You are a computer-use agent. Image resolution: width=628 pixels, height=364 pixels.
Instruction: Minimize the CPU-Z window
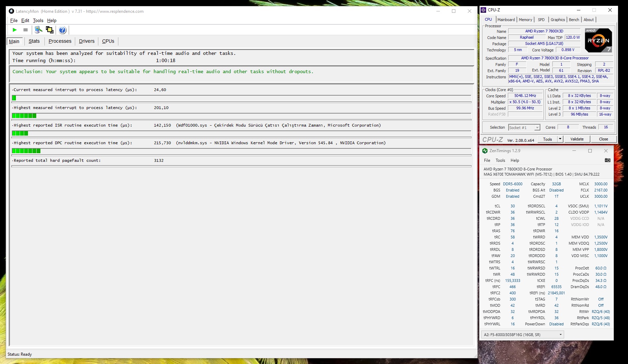pyautogui.click(x=579, y=10)
